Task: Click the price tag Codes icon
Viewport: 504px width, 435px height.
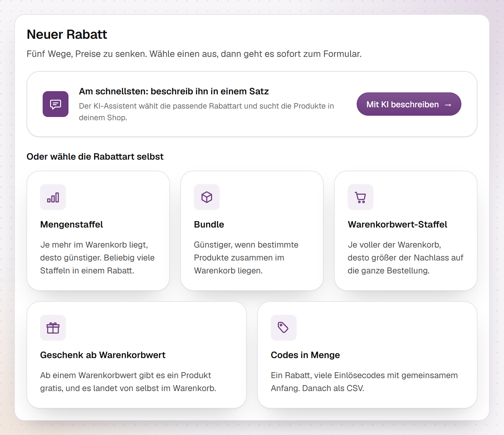Action: tap(284, 328)
